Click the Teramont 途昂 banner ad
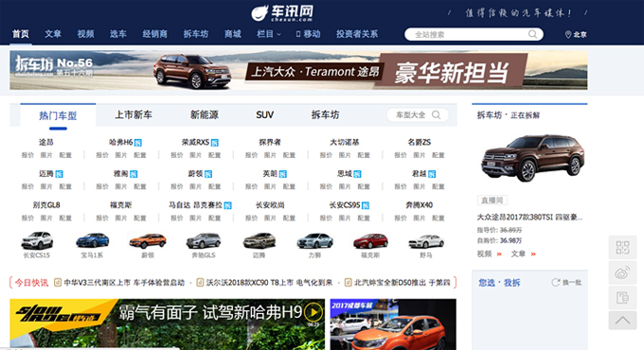This screenshot has height=350, width=644. click(x=298, y=70)
